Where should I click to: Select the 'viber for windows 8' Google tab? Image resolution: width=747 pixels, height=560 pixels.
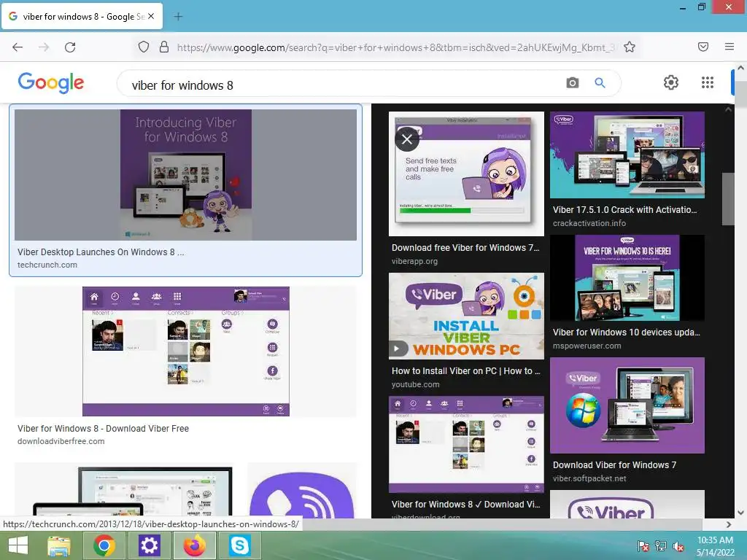[82, 16]
